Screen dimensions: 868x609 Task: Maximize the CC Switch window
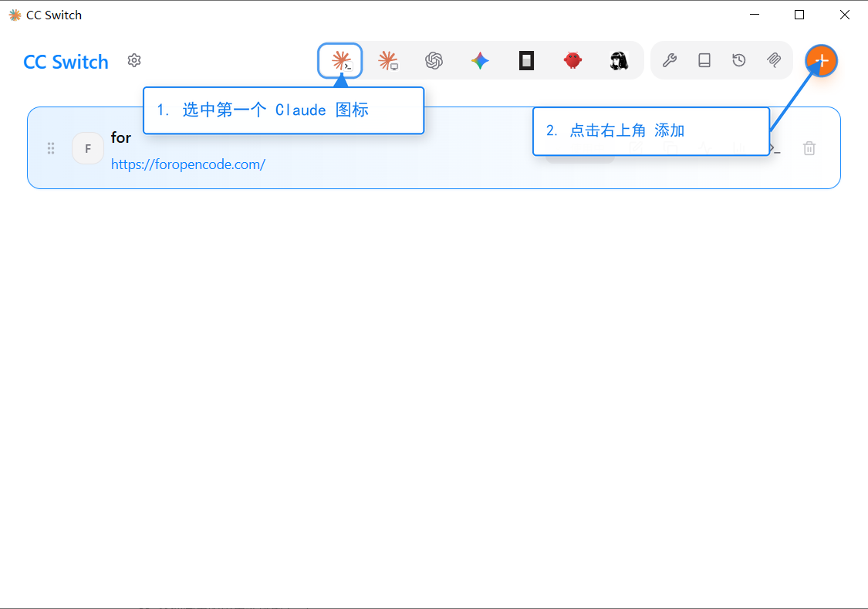point(799,15)
